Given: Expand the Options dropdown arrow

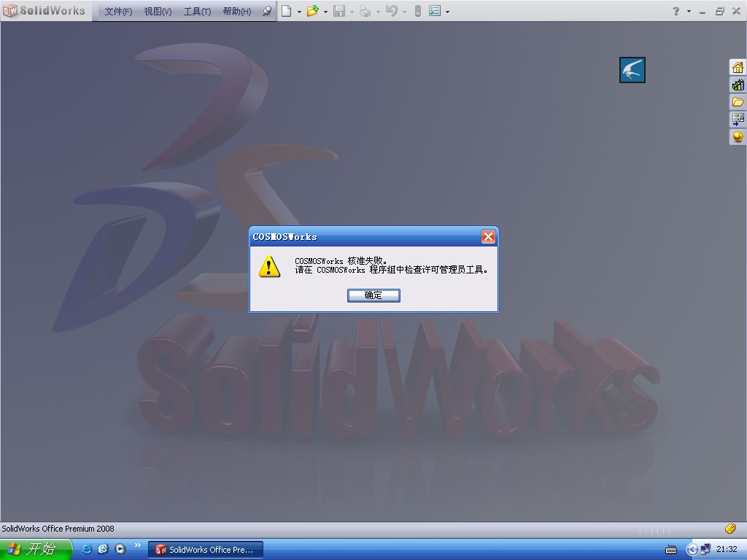Looking at the screenshot, I should [447, 12].
